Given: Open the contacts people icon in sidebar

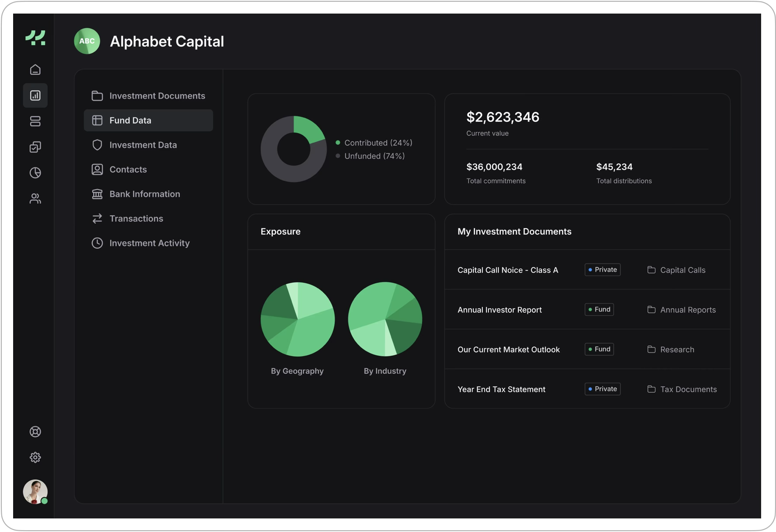Looking at the screenshot, I should pos(35,199).
